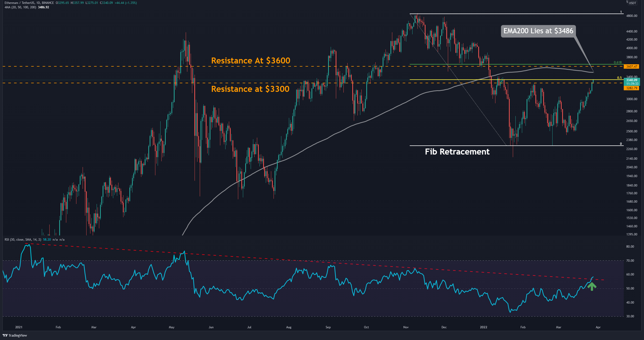This screenshot has height=340, width=644.
Task: Click the 1840.00 price axis label
Action: (632, 185)
